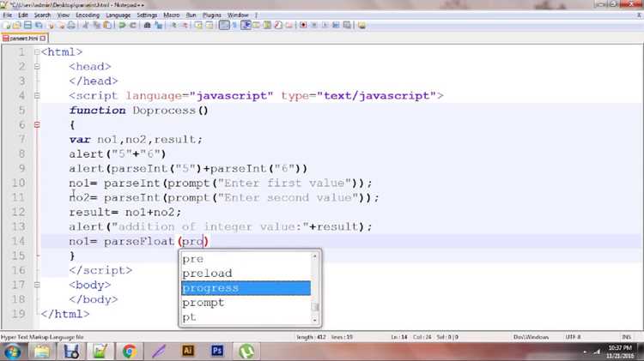Click Dos\Windows line ending in status bar
The height and width of the screenshot is (361, 644).
[531, 337]
